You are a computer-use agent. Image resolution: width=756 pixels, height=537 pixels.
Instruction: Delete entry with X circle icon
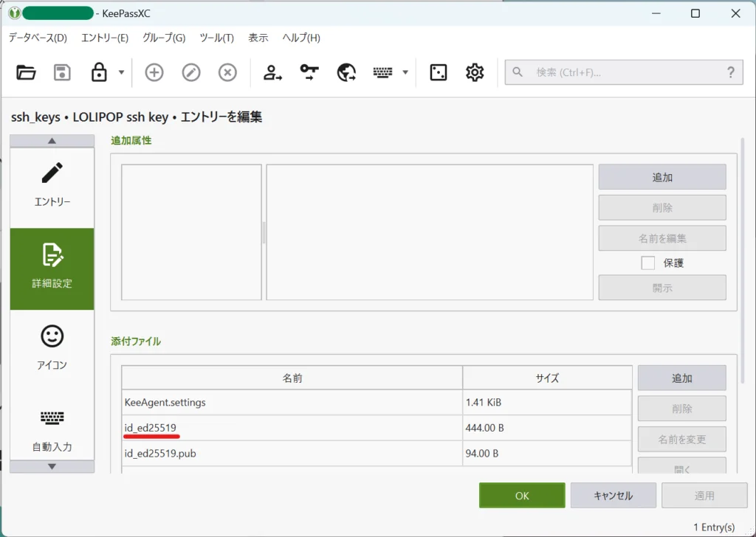227,73
